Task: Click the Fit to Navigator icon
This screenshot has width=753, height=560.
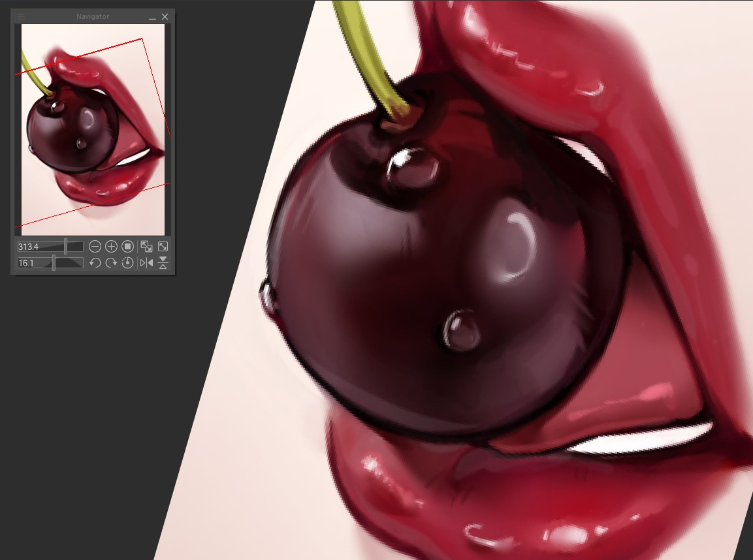Action: point(163,246)
